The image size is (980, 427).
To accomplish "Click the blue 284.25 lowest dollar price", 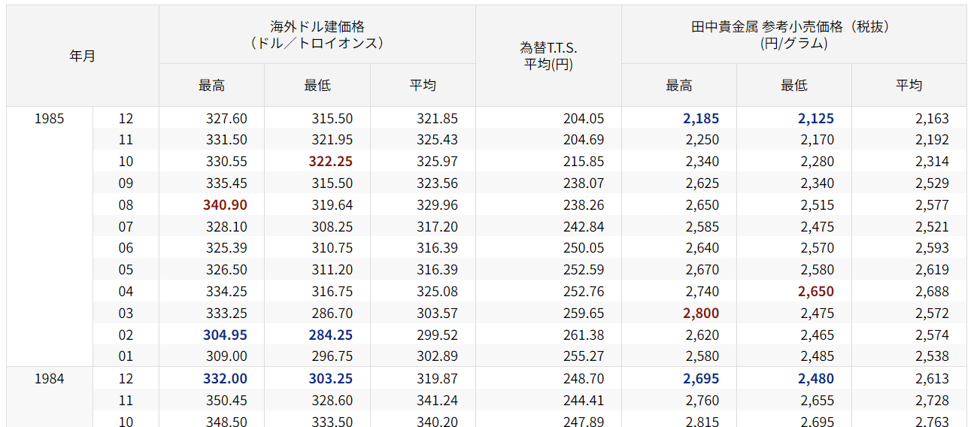I will pyautogui.click(x=330, y=335).
